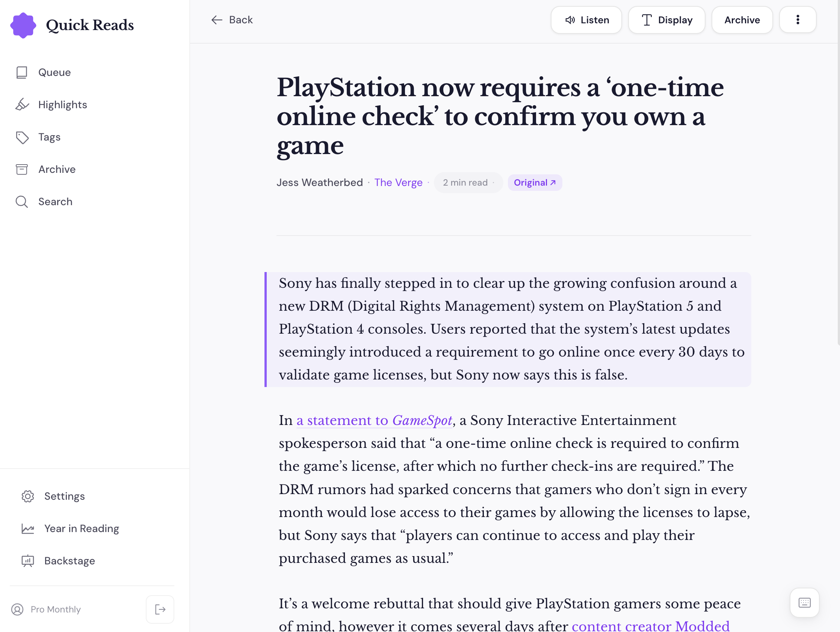The width and height of the screenshot is (840, 632).
Task: Open the keyboard shortcuts floating button
Action: pyautogui.click(x=804, y=602)
